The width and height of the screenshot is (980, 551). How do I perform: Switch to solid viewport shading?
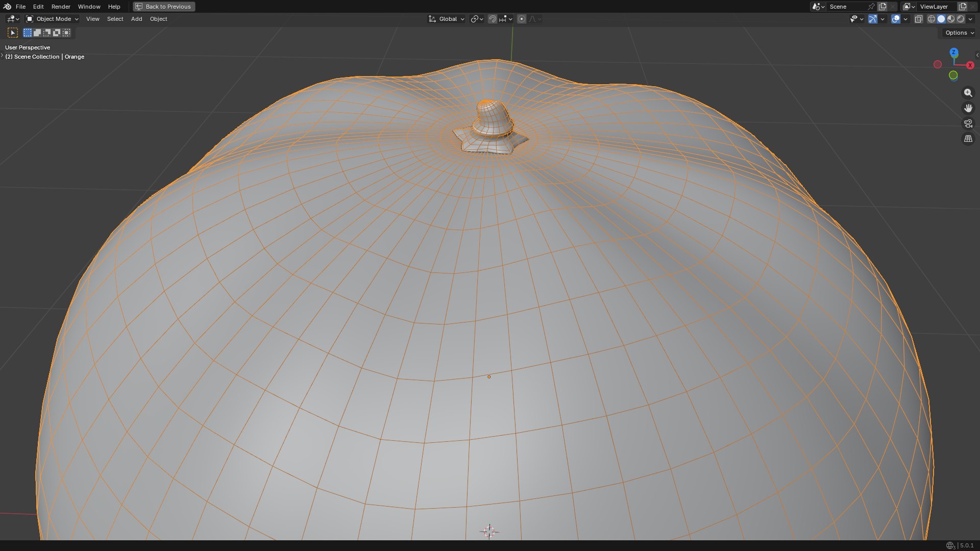[x=941, y=19]
